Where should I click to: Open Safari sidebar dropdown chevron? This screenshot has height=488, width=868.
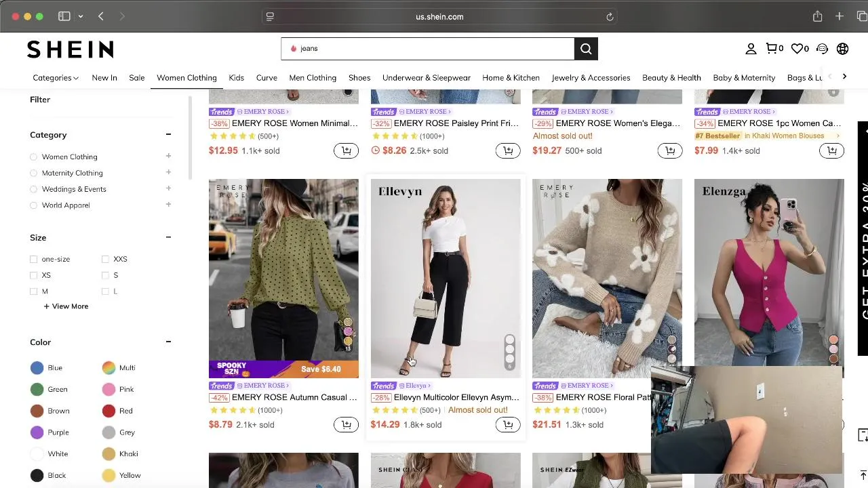coord(80,16)
